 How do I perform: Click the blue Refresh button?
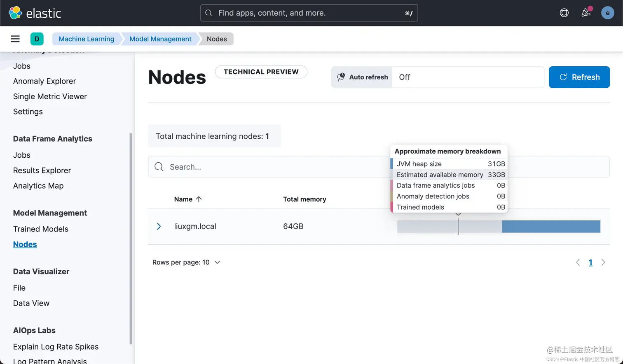(x=579, y=77)
